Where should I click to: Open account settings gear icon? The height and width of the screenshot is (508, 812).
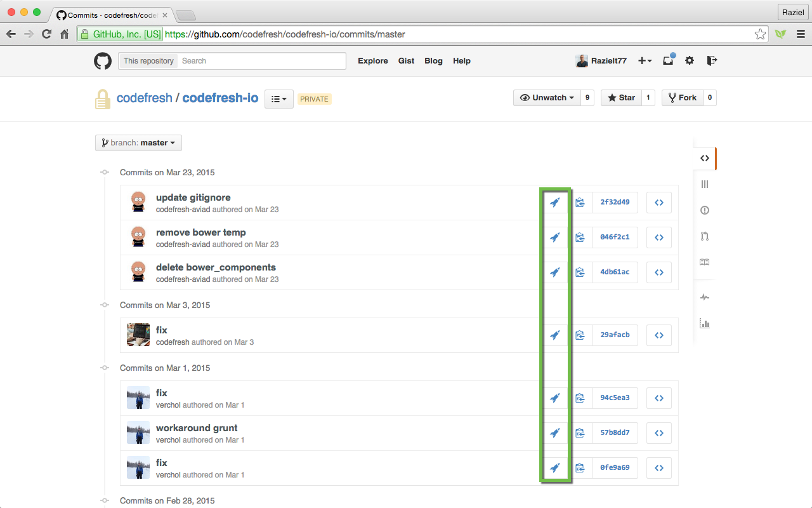click(690, 60)
